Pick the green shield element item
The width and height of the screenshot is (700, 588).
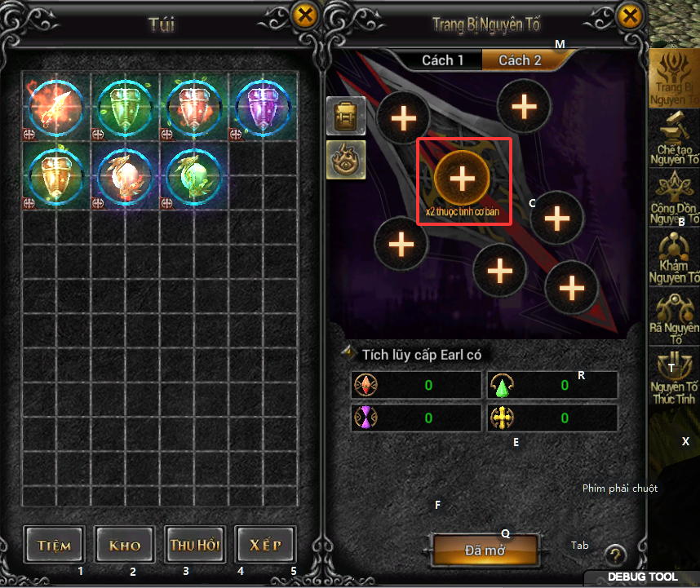126,107
